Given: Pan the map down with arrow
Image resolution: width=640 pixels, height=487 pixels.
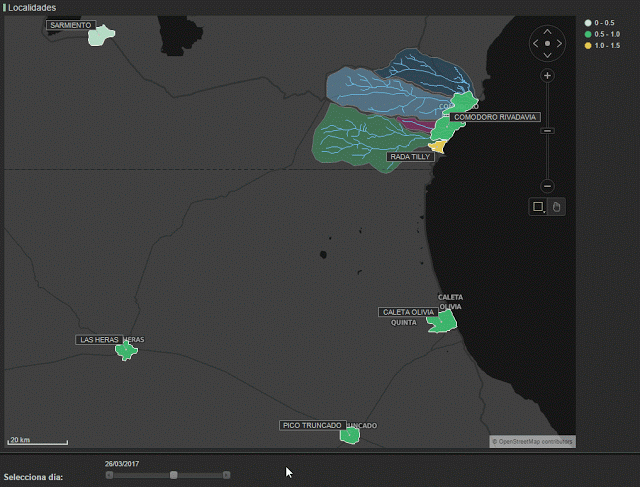Looking at the screenshot, I should 547,56.
